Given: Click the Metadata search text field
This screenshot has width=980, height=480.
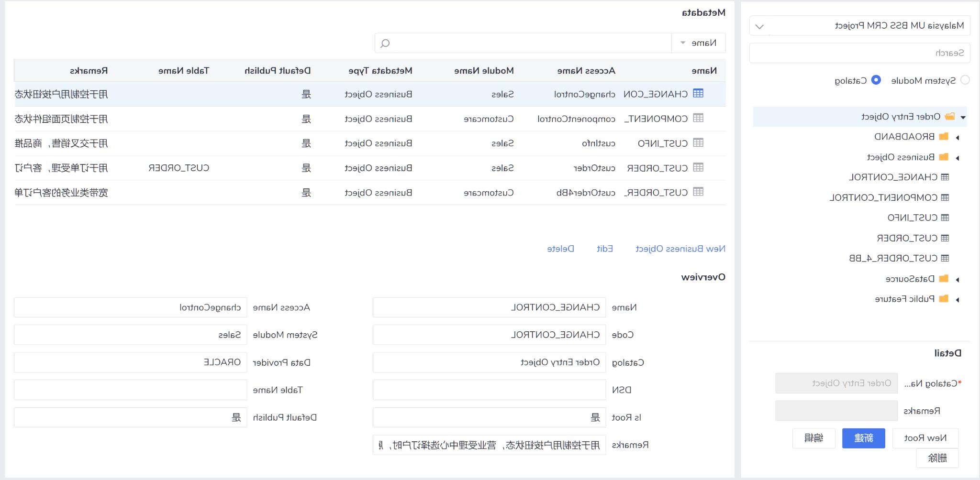Looking at the screenshot, I should [x=523, y=43].
